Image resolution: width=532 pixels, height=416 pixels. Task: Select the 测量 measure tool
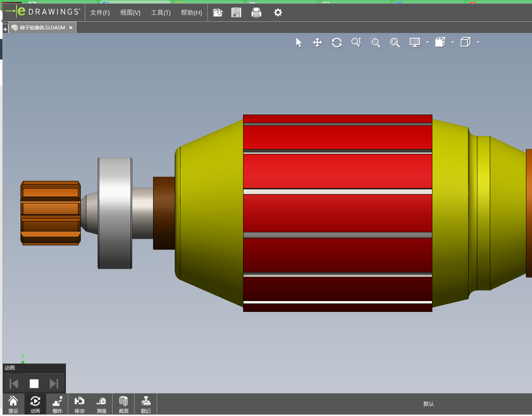(x=102, y=404)
